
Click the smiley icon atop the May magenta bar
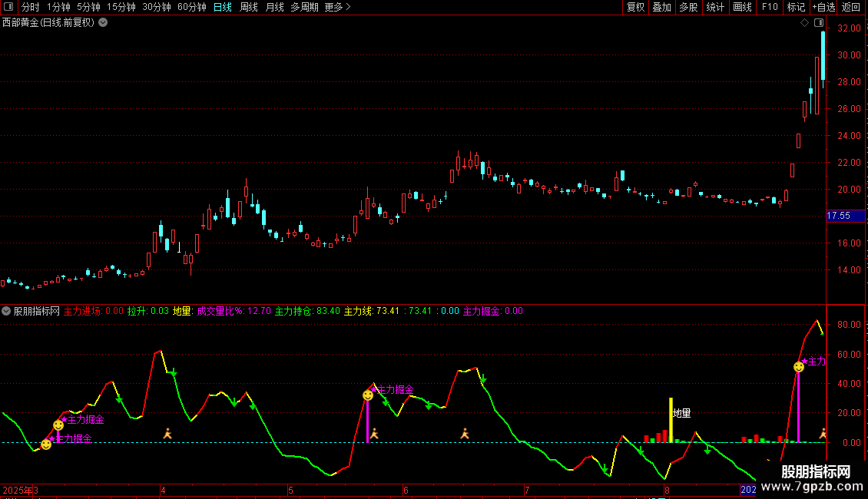click(x=368, y=395)
